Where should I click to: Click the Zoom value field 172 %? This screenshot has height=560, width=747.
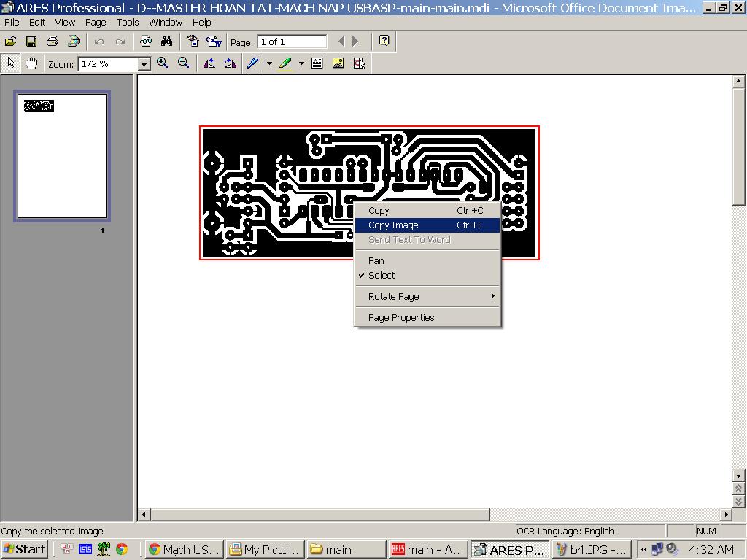(109, 64)
